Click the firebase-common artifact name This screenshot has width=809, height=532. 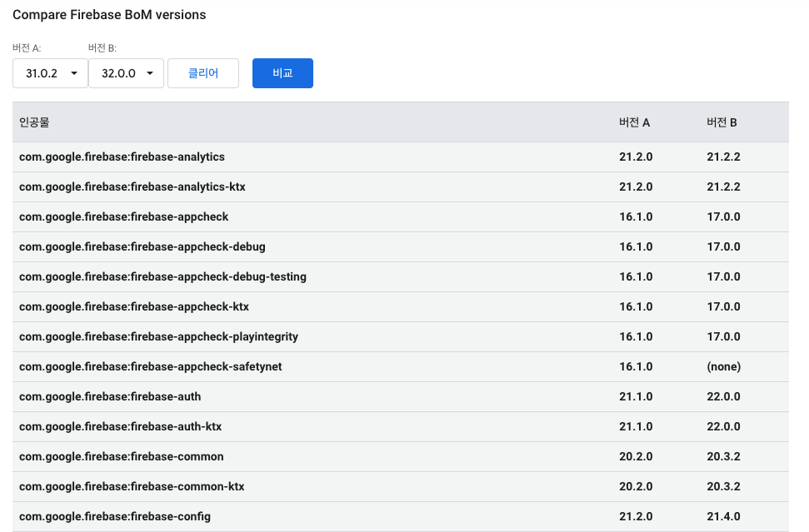pos(122,456)
